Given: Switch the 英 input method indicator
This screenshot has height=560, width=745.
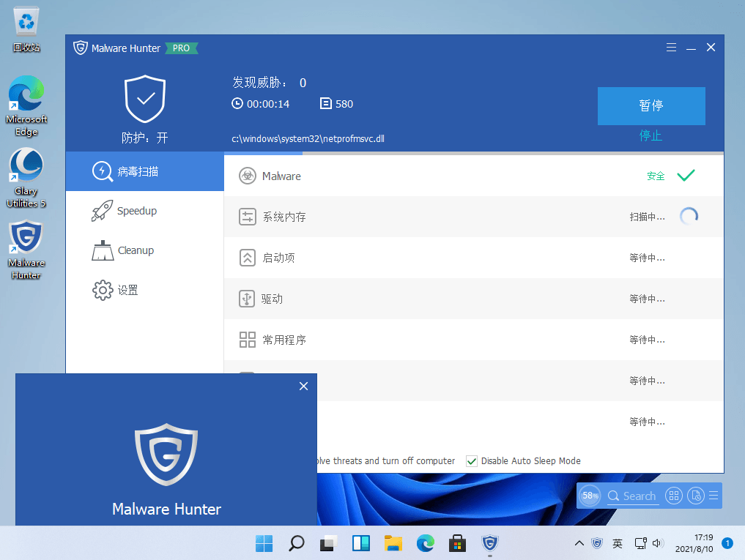Looking at the screenshot, I should [x=618, y=543].
